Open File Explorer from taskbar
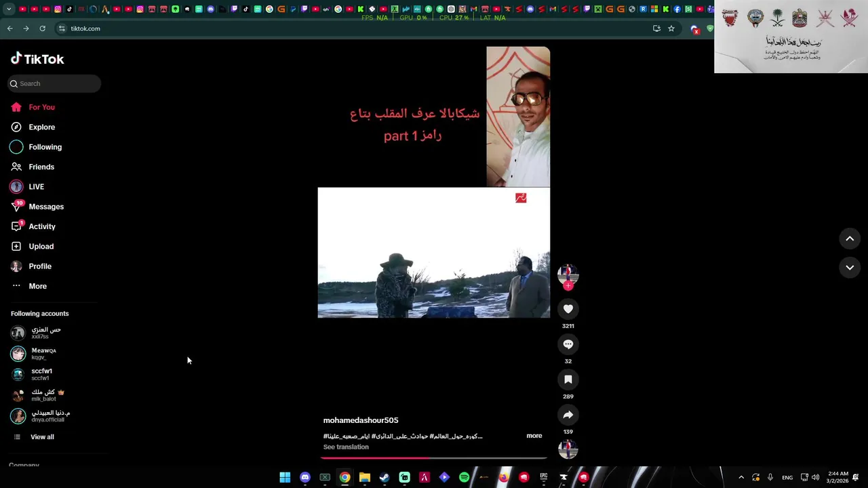This screenshot has height=488, width=868. [x=365, y=477]
